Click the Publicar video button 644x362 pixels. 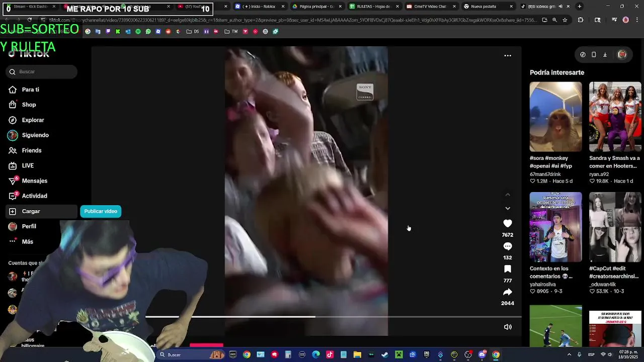pos(101,211)
